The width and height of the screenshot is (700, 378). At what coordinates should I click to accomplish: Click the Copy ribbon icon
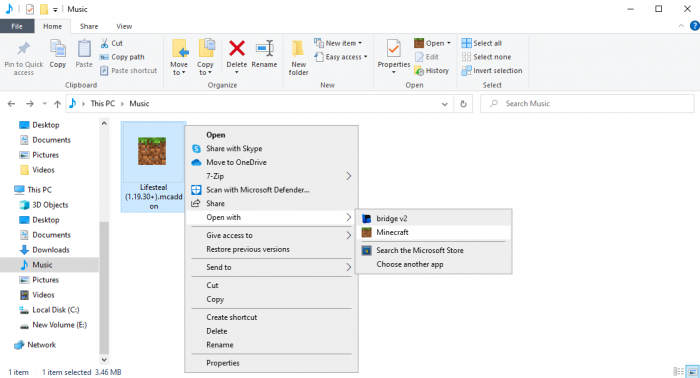[58, 48]
